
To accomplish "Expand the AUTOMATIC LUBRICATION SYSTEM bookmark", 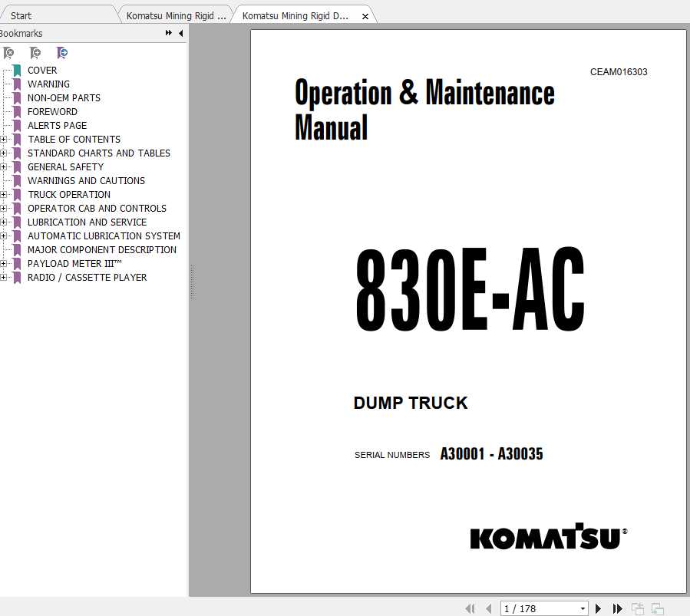I will tap(4, 236).
